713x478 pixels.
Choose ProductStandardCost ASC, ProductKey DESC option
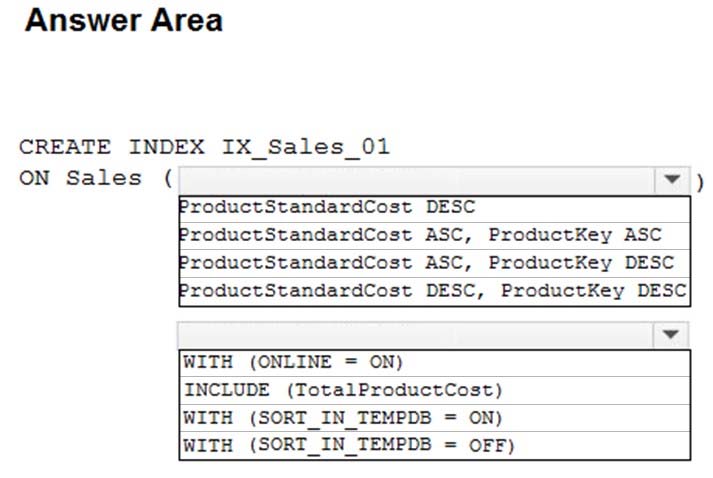click(x=426, y=263)
